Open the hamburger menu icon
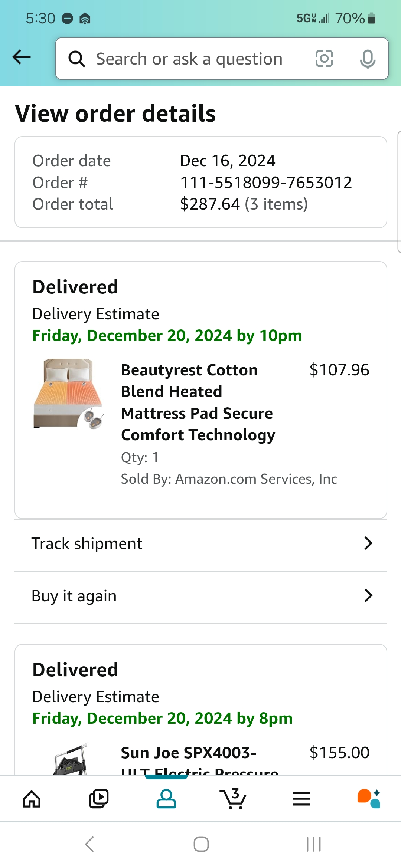Screen dimensions: 401x868 [301, 799]
